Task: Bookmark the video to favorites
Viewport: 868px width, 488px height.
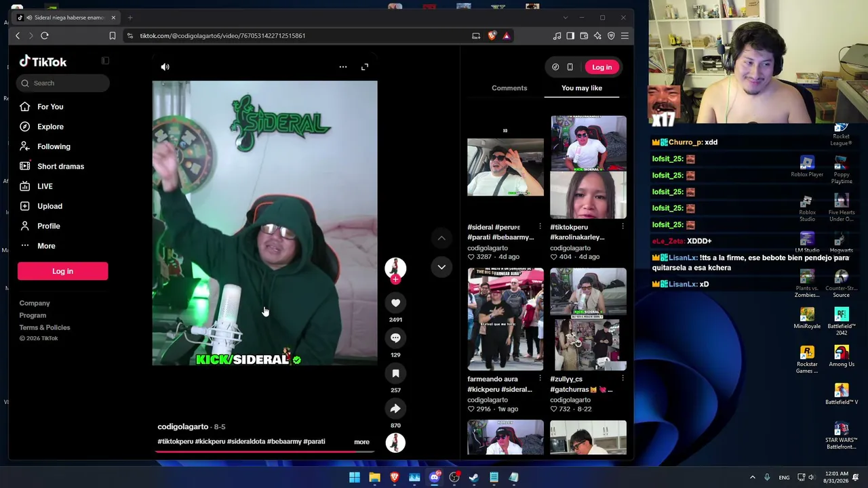Action: click(395, 373)
